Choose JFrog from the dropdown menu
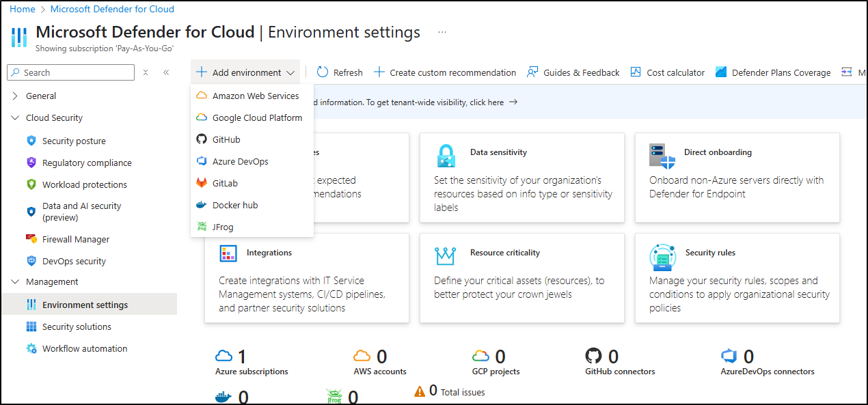The width and height of the screenshot is (868, 405). pos(252,227)
